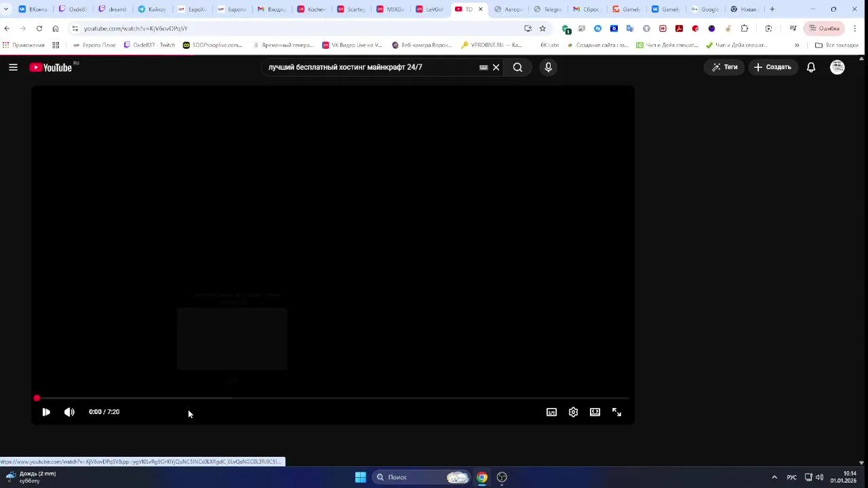This screenshot has width=868, height=488.
Task: Clear the YouTube search query
Action: pos(496,67)
